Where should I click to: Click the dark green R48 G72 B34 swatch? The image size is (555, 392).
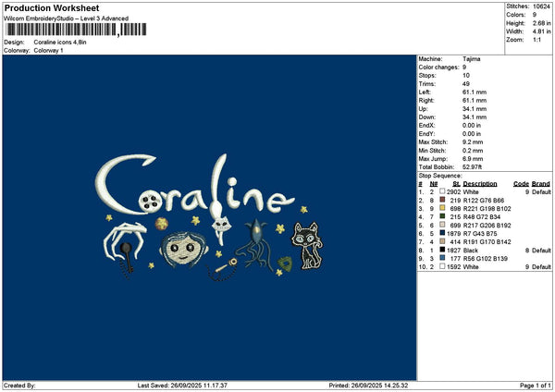click(x=442, y=216)
